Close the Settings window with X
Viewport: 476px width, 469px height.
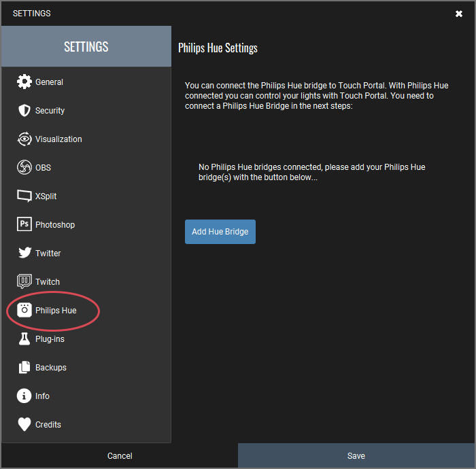pos(459,14)
